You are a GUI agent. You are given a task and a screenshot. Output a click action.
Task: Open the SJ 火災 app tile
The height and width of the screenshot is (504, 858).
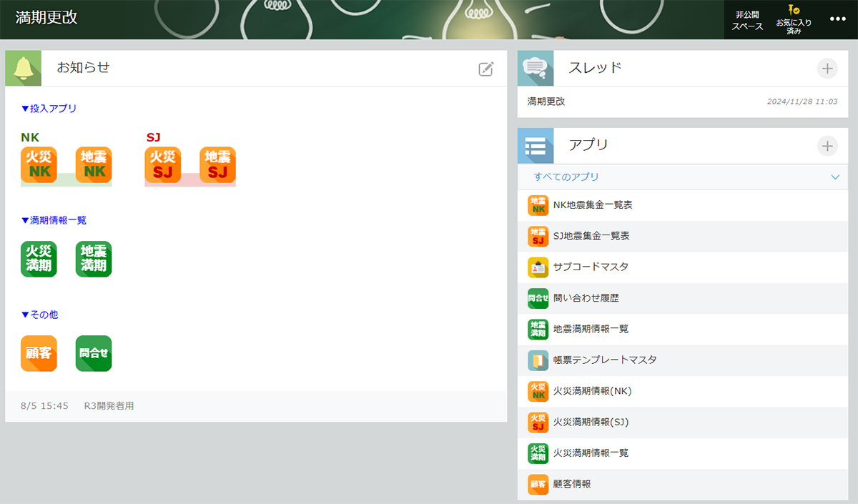click(163, 164)
